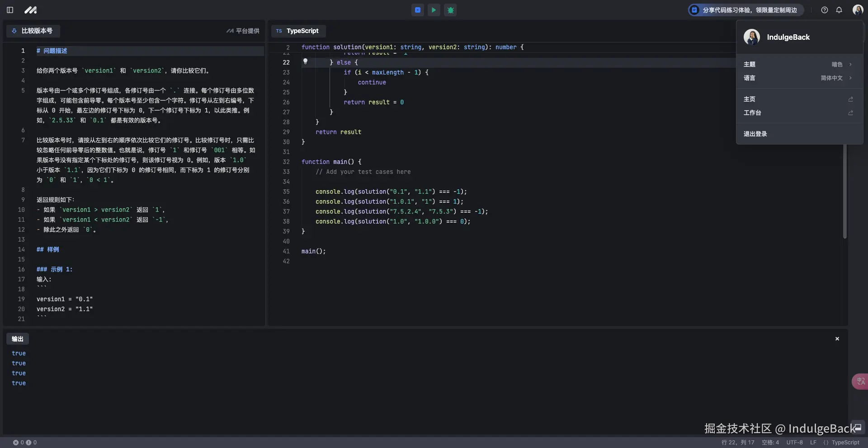Run code with green play button

pos(434,10)
